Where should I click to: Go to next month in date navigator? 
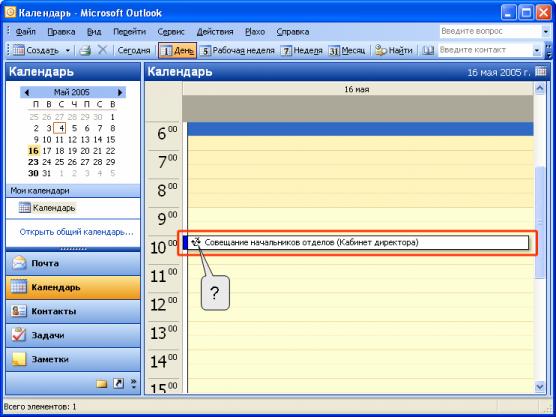point(120,93)
